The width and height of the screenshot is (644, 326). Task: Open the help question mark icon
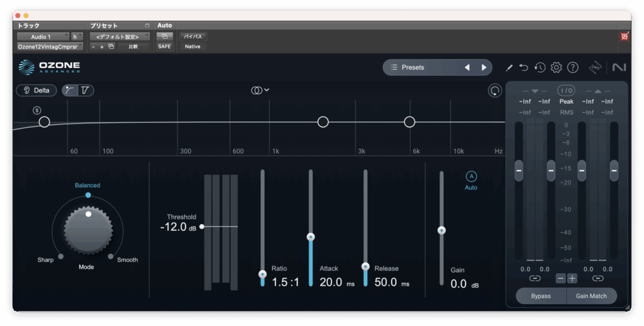(x=572, y=67)
